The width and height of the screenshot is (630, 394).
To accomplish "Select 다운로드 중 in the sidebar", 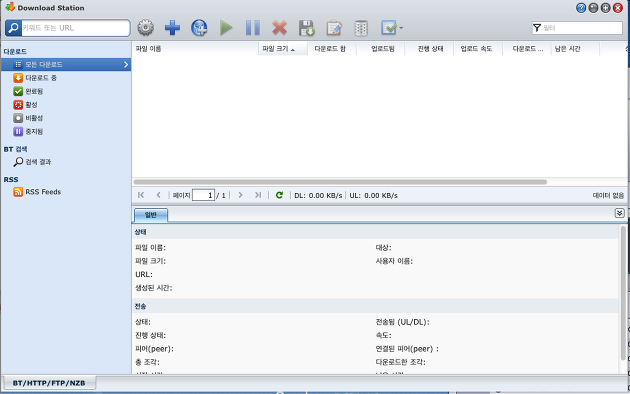I will point(41,78).
